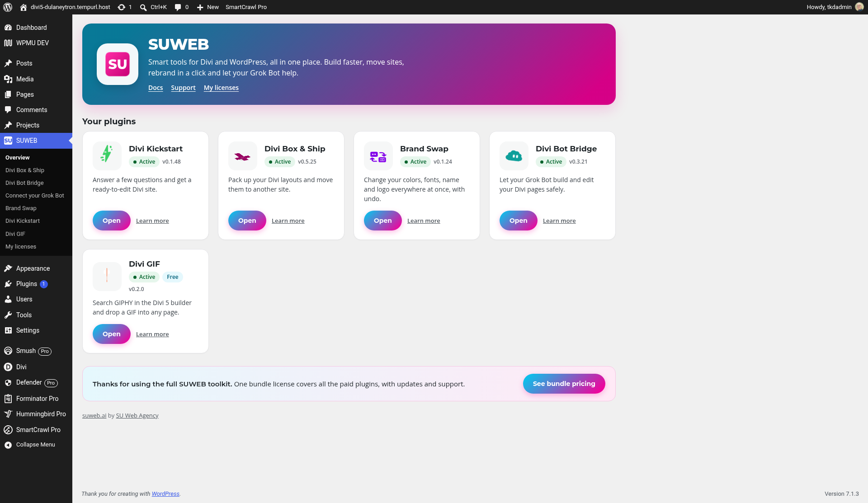Open Defender Pro in the sidebar
This screenshot has height=503, width=868.
point(36,383)
